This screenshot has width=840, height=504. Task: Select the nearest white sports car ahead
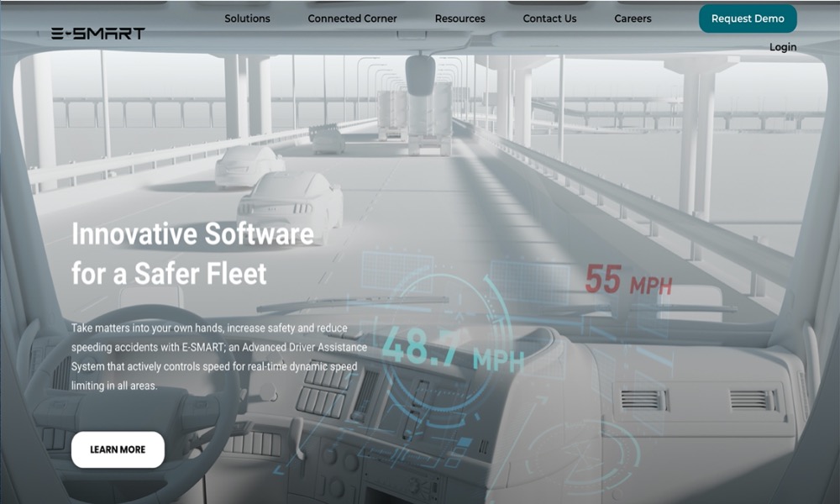(x=291, y=203)
